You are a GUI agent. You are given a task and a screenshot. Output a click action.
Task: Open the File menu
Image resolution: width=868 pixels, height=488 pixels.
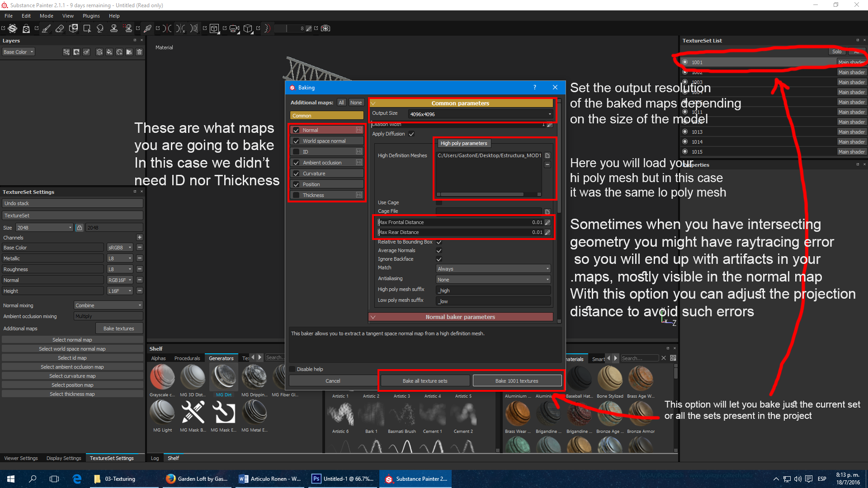pos(9,16)
